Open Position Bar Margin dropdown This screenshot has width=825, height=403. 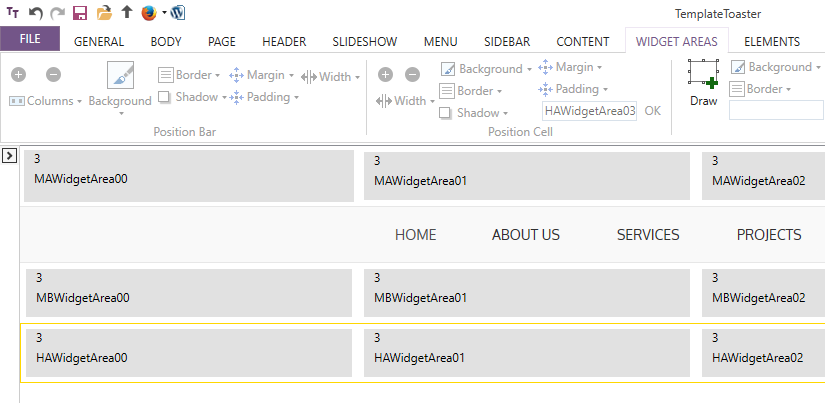(x=262, y=75)
